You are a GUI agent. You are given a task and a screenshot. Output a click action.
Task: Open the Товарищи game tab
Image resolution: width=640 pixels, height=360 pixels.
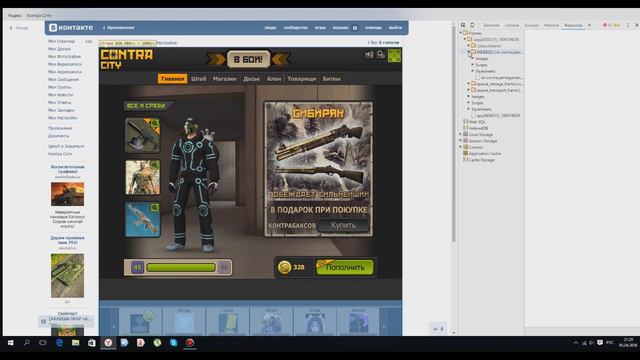tap(302, 79)
